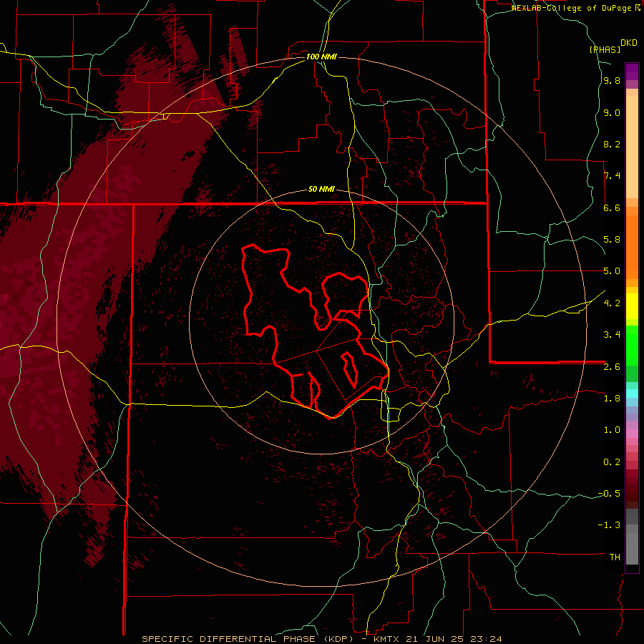Click the [PHAS] legend unit label

pyautogui.click(x=605, y=50)
